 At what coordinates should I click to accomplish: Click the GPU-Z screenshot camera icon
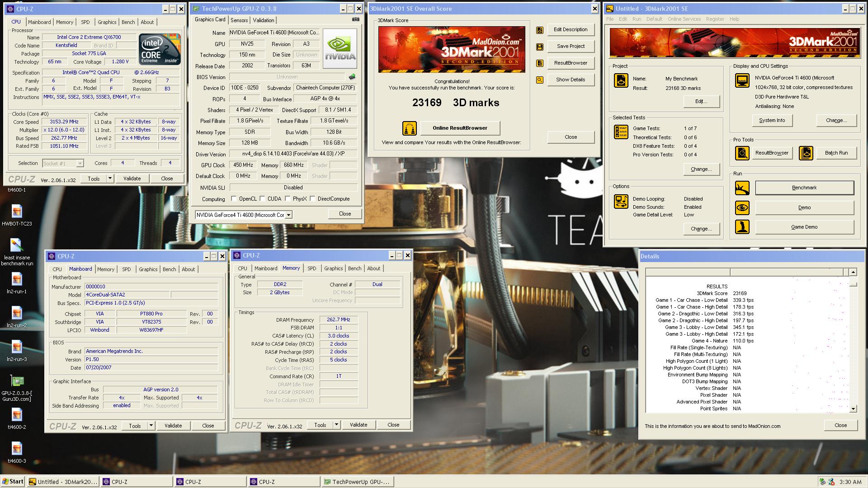356,20
